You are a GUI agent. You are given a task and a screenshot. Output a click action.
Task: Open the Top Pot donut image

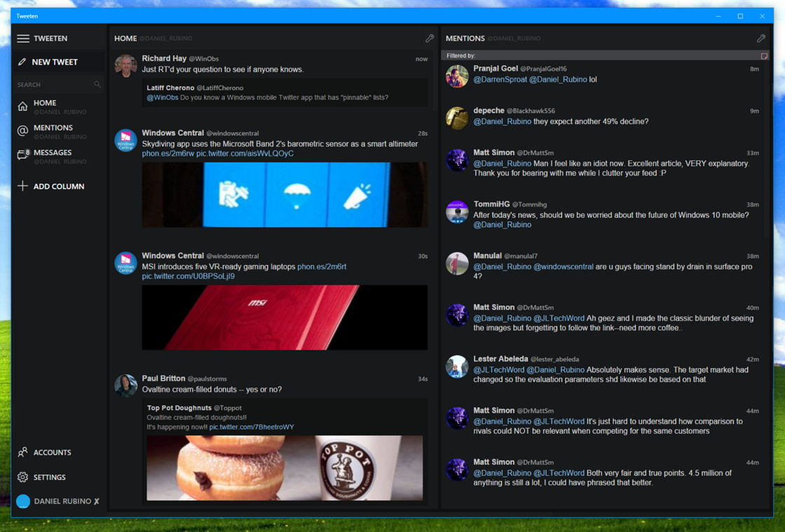(x=285, y=468)
